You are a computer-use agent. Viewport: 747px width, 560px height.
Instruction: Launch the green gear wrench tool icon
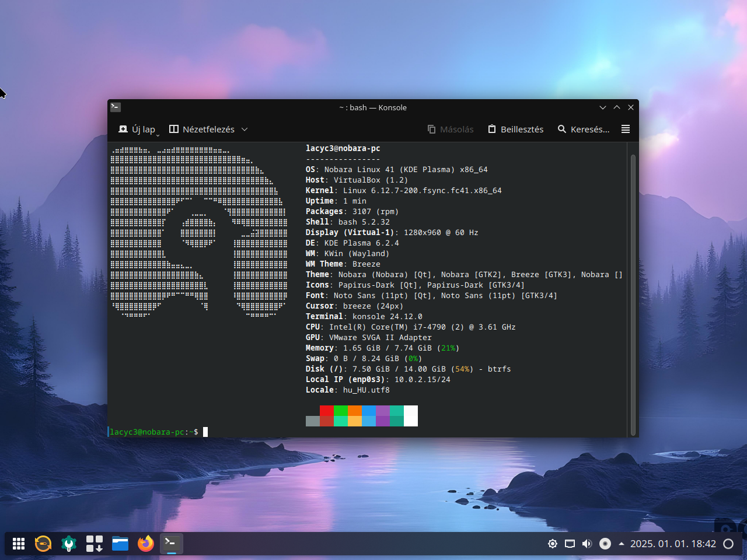69,544
